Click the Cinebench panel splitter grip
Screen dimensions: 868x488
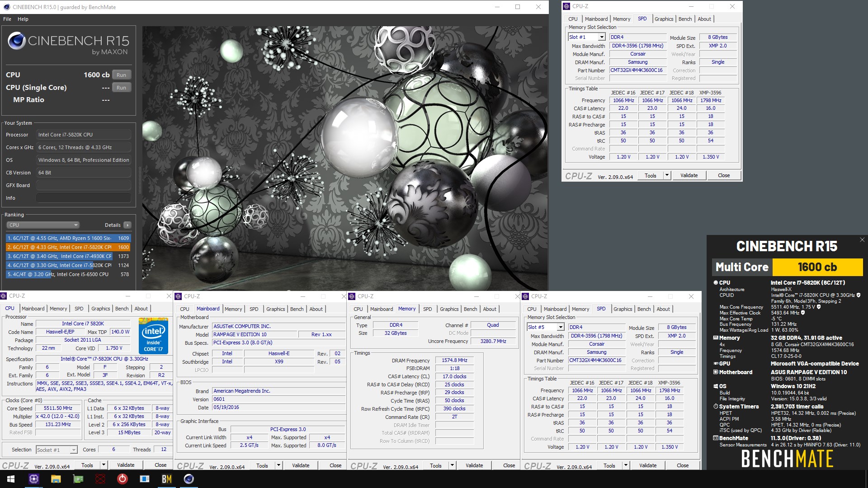[139, 180]
